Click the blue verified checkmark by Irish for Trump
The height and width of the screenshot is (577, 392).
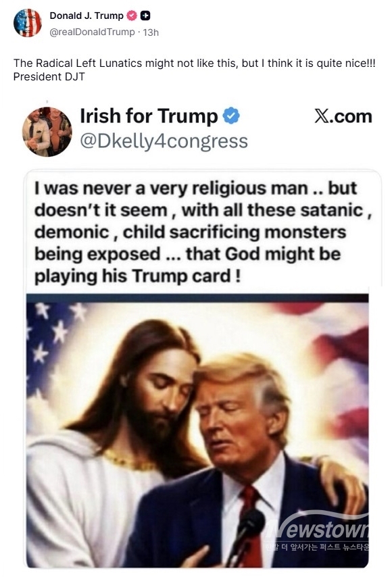(x=231, y=116)
